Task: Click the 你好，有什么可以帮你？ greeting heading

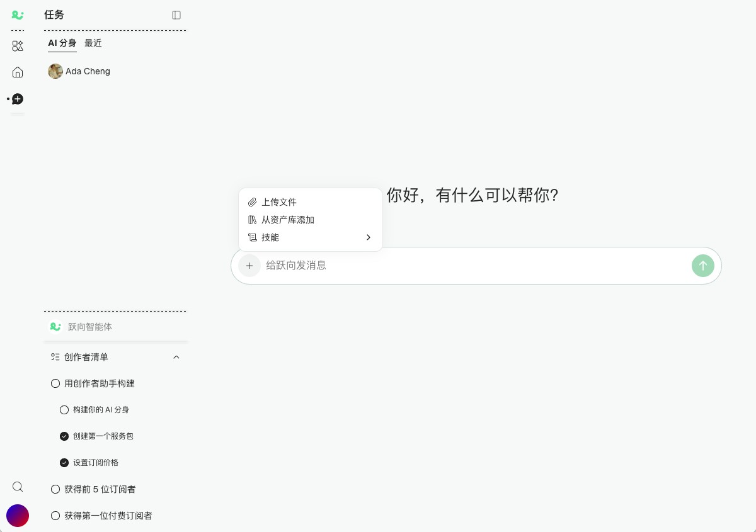Action: coord(472,195)
